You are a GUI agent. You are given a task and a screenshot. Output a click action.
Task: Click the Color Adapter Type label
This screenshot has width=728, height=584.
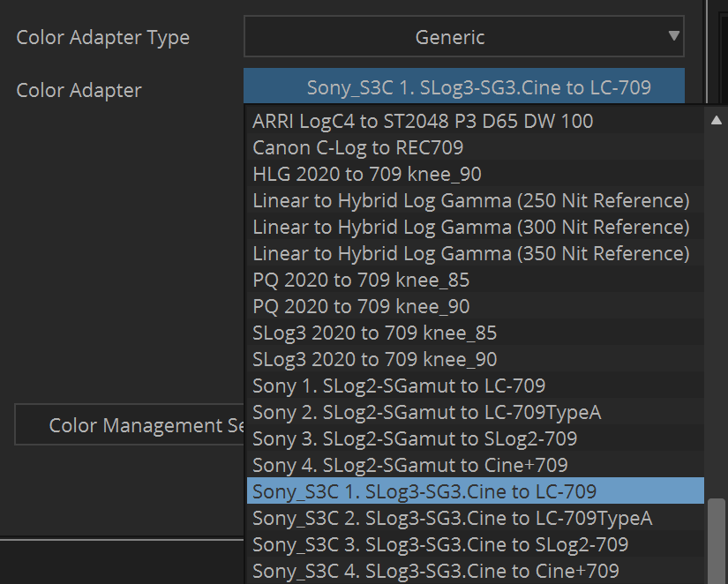[x=103, y=38]
